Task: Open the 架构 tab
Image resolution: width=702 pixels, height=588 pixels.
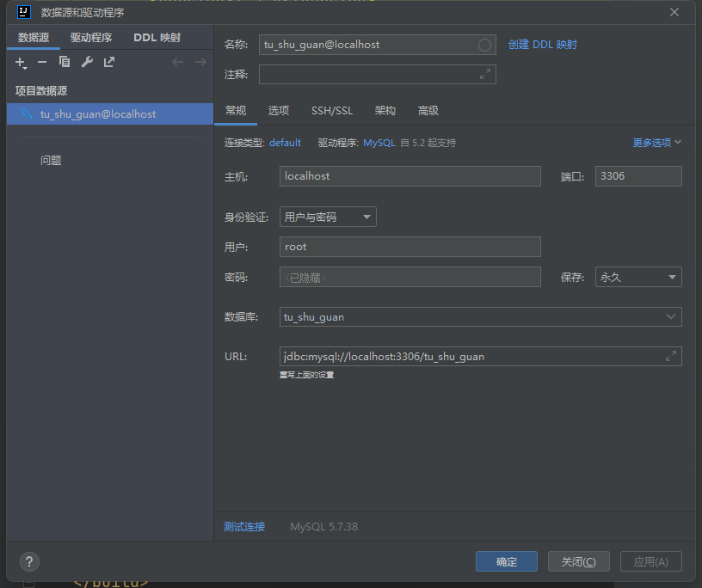Action: click(385, 111)
